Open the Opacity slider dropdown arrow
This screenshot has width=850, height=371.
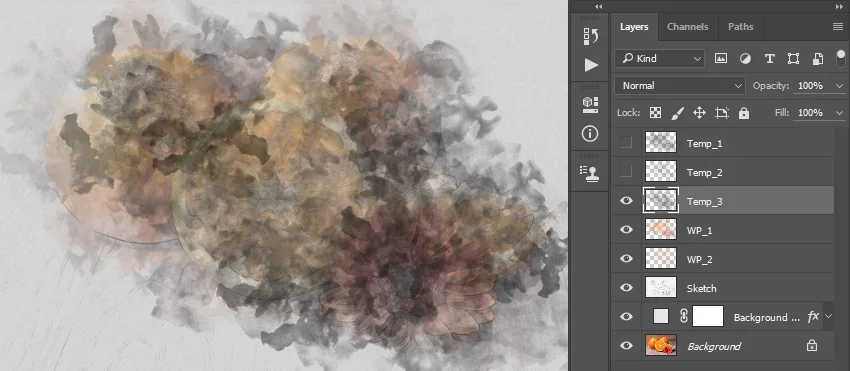(840, 86)
